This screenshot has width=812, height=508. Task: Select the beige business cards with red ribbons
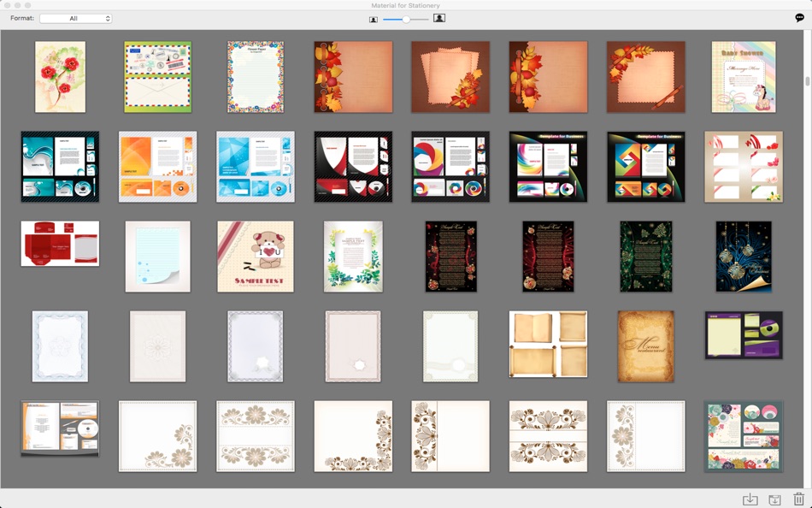coord(744,167)
